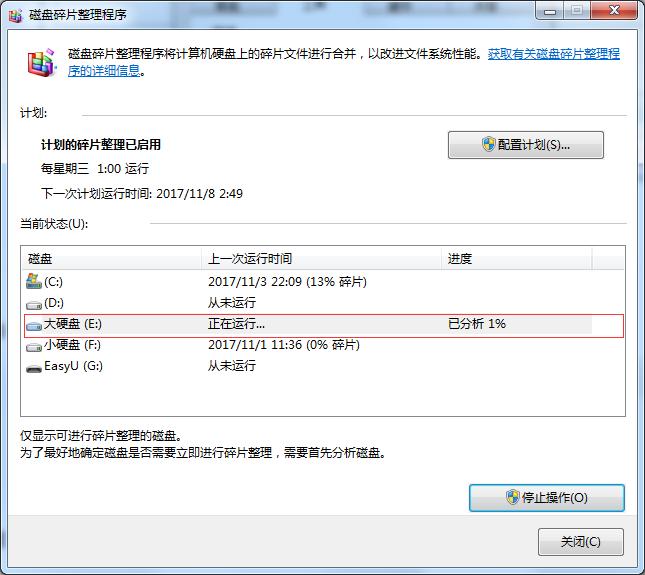
Task: Open the 获取有关磁盘碎片整理程序的详细信息 link
Action: pyautogui.click(x=553, y=54)
